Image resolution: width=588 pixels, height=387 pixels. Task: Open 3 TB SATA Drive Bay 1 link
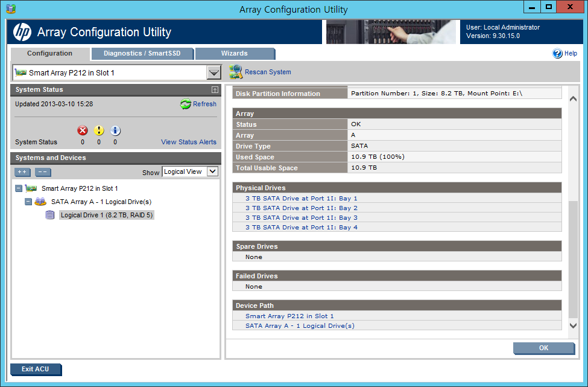point(301,198)
